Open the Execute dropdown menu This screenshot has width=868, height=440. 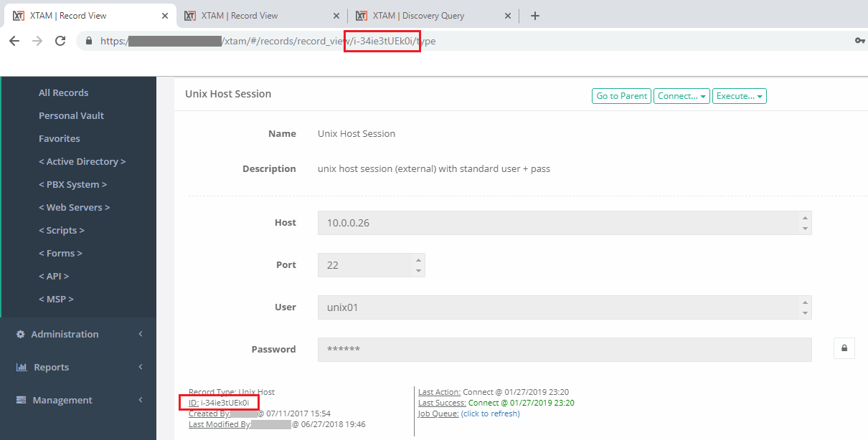click(x=739, y=96)
